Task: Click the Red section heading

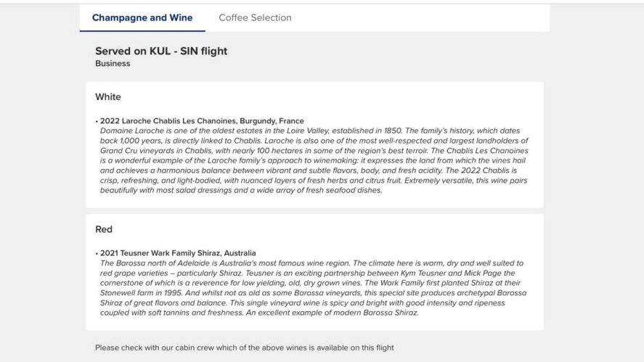Action: pyautogui.click(x=104, y=229)
